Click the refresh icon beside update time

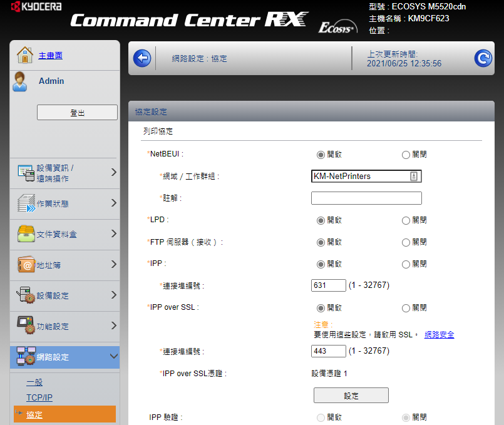tap(483, 58)
